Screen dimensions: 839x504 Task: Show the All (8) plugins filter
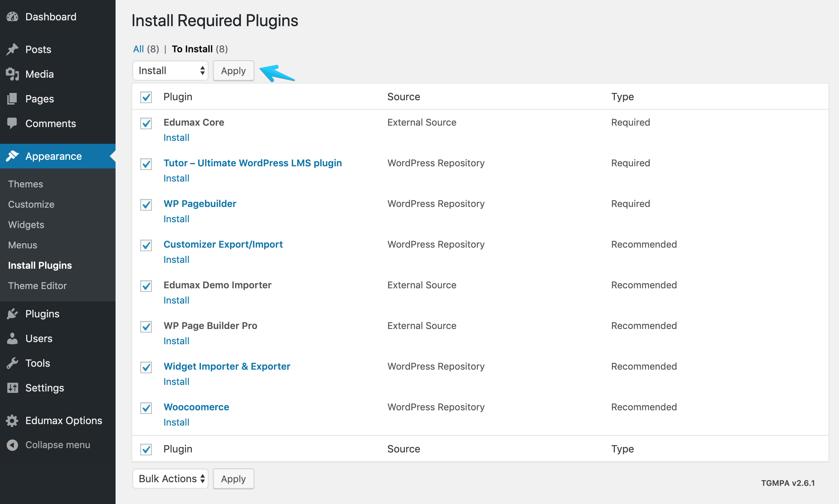point(146,49)
